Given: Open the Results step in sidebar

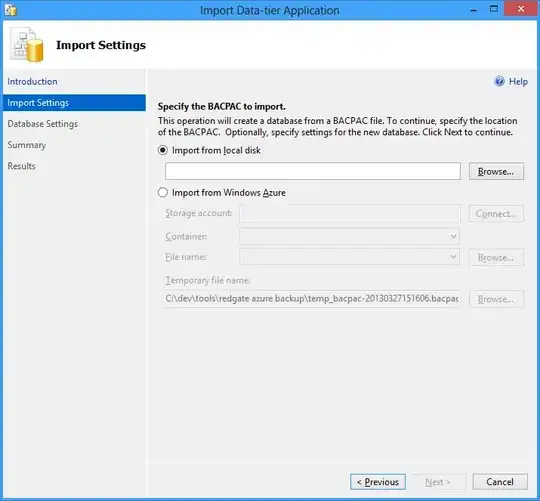Looking at the screenshot, I should click(x=21, y=166).
